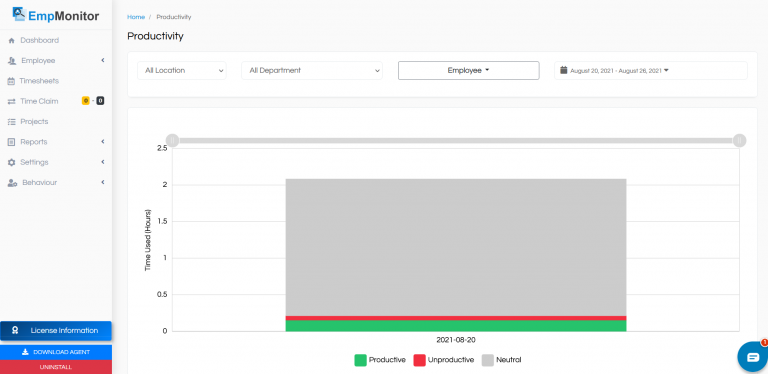This screenshot has width=768, height=374.
Task: Click the chart range slider track
Action: coord(456,140)
